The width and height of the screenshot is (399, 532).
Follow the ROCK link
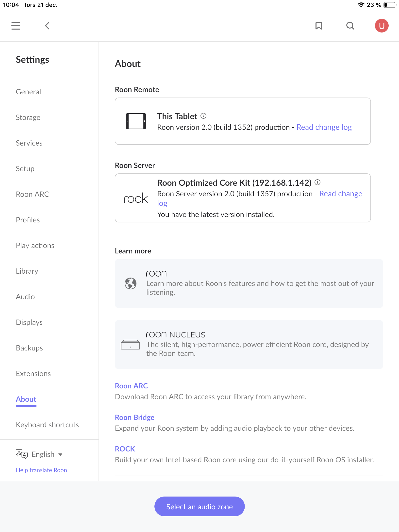125,449
